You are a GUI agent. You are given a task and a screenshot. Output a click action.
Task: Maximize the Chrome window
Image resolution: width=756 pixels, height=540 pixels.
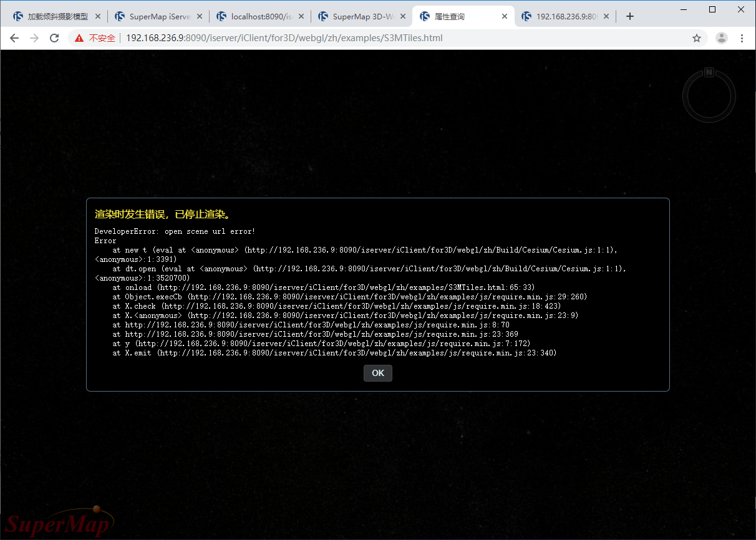712,9
